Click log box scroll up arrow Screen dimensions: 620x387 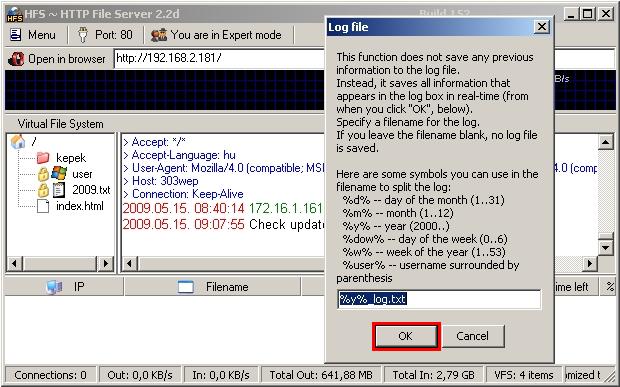tap(605, 142)
